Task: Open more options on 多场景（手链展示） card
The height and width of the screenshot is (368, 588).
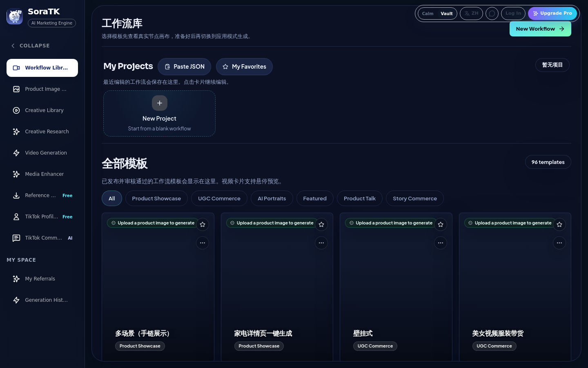Action: [203, 243]
